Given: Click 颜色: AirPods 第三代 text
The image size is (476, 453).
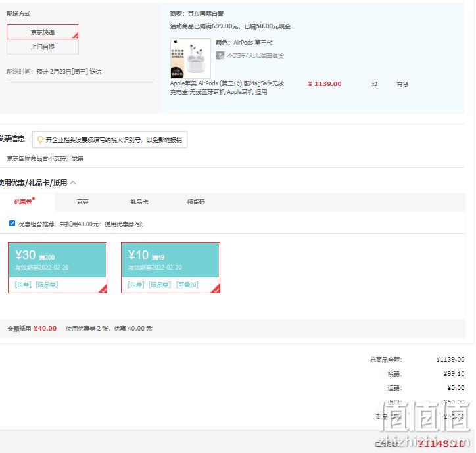Looking at the screenshot, I should (x=244, y=43).
